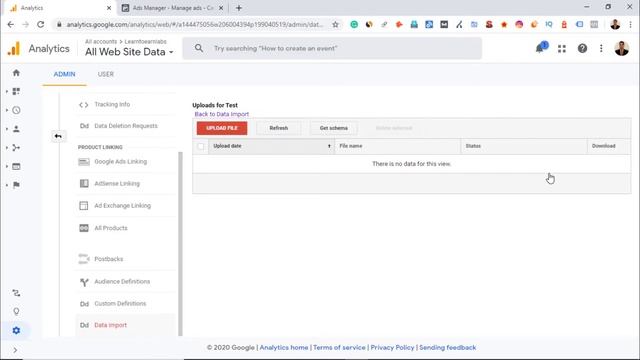The height and width of the screenshot is (360, 640).
Task: Open a new browser tab
Action: (x=239, y=8)
